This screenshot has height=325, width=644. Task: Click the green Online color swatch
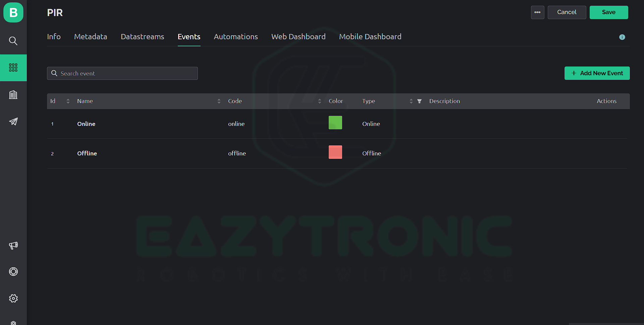pyautogui.click(x=335, y=123)
